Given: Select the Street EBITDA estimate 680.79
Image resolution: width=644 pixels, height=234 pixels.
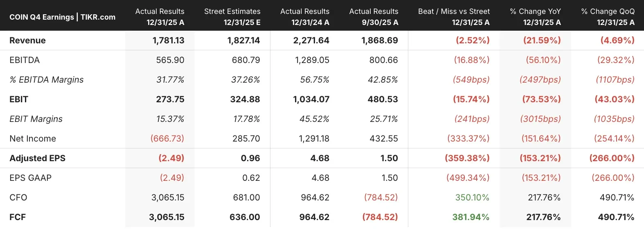Looking at the screenshot, I should click(x=246, y=60).
